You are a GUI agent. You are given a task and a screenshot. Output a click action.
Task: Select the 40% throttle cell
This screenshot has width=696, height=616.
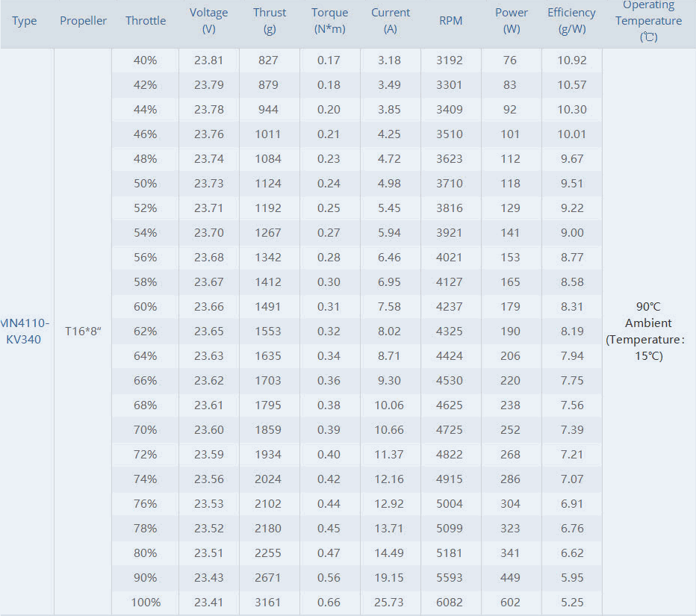point(145,60)
